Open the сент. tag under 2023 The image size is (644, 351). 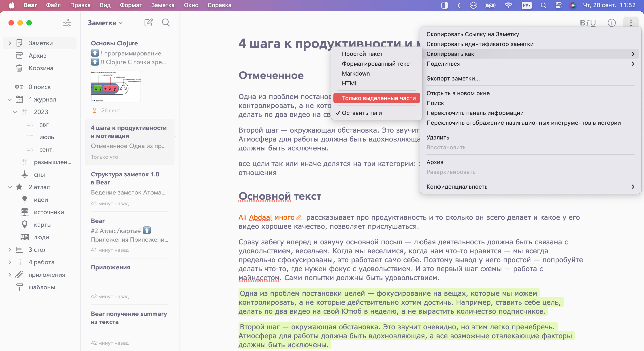point(46,149)
